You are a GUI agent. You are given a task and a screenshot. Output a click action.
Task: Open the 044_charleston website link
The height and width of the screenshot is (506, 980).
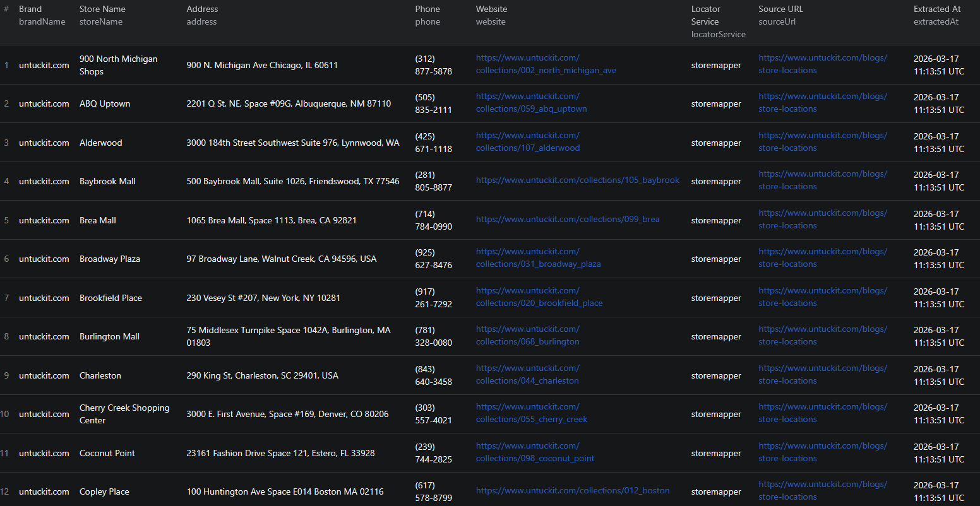pos(527,375)
